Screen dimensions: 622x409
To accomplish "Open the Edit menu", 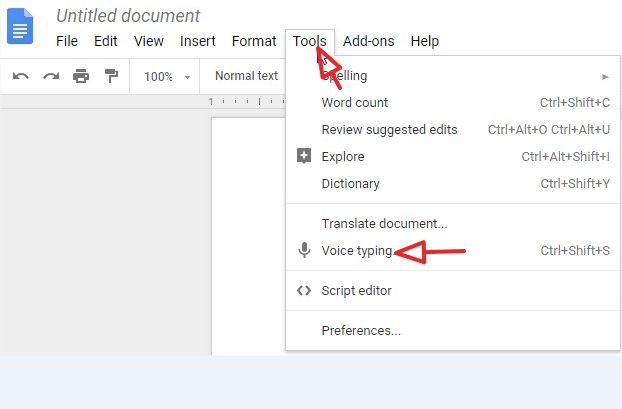I will [x=106, y=41].
